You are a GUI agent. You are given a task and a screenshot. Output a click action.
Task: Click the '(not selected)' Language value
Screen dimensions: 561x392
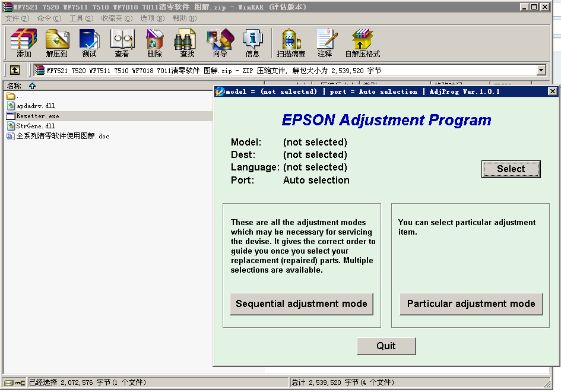point(315,167)
